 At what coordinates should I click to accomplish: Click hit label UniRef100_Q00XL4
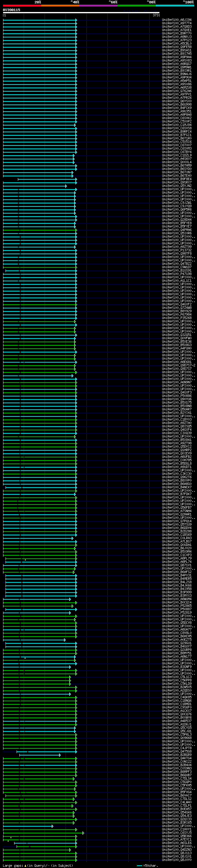[x=176, y=162]
